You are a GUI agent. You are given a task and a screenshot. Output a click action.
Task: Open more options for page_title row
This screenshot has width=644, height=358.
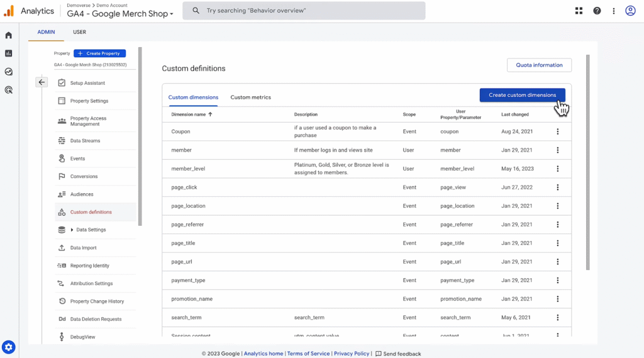pos(557,243)
